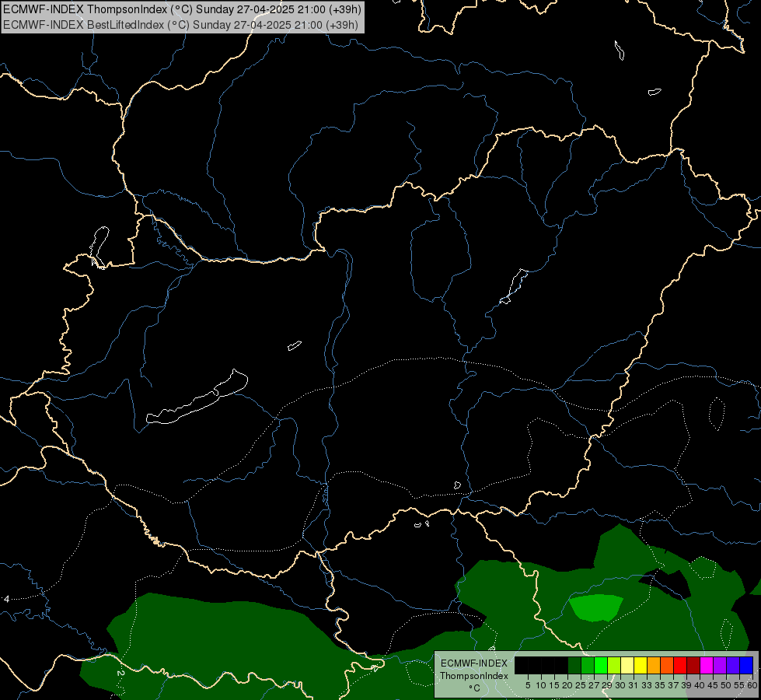Click the legend tick label 5
Screen dimensions: 761x700
(528, 685)
